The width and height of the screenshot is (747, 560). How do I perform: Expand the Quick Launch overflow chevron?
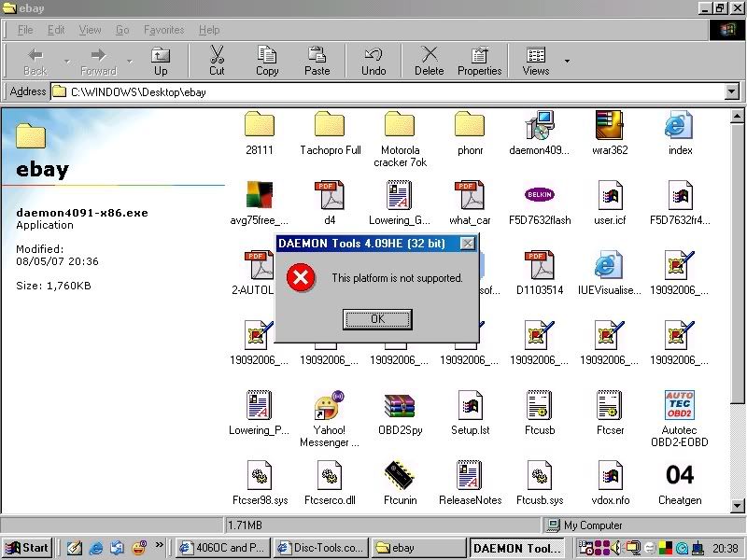click(x=159, y=544)
